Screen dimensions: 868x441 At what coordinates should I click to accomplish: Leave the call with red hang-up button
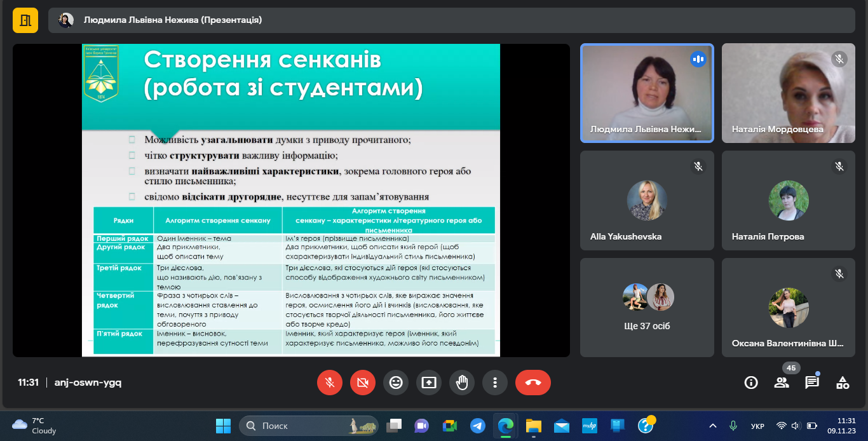point(532,383)
